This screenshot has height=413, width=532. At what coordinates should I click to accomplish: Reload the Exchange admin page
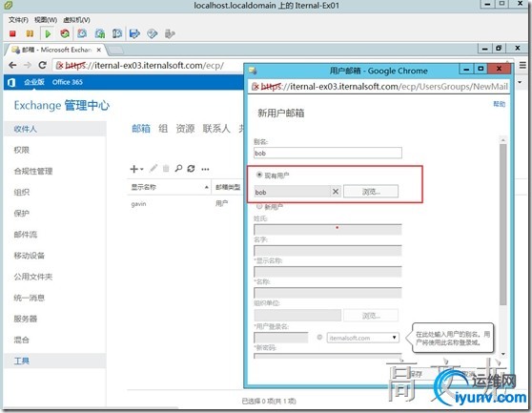(x=42, y=65)
